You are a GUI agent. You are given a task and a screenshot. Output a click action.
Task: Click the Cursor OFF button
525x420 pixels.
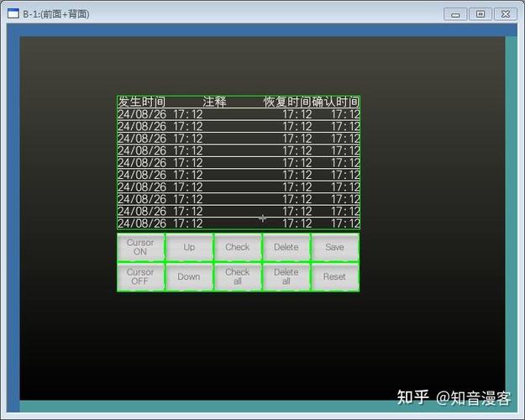coord(140,276)
